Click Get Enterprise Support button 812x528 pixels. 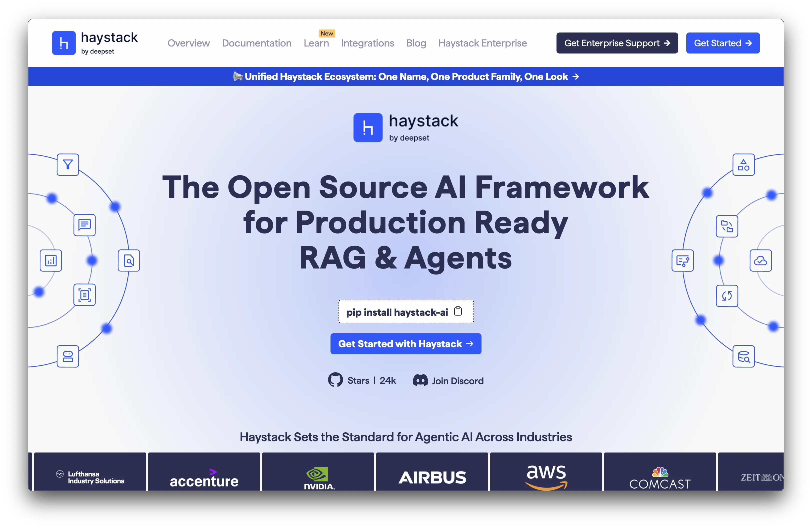[x=617, y=43]
